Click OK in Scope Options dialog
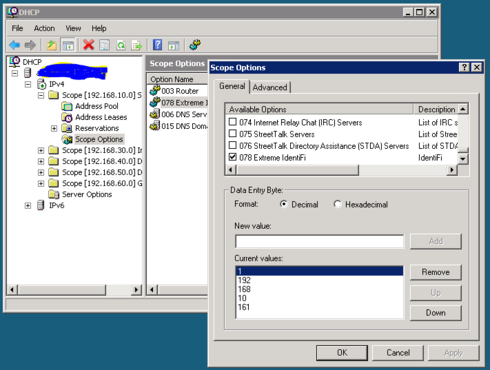This screenshot has width=490, height=370. click(x=342, y=353)
